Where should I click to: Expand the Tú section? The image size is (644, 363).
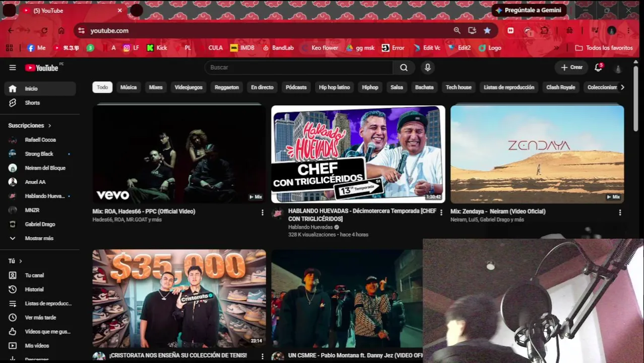pyautogui.click(x=15, y=261)
